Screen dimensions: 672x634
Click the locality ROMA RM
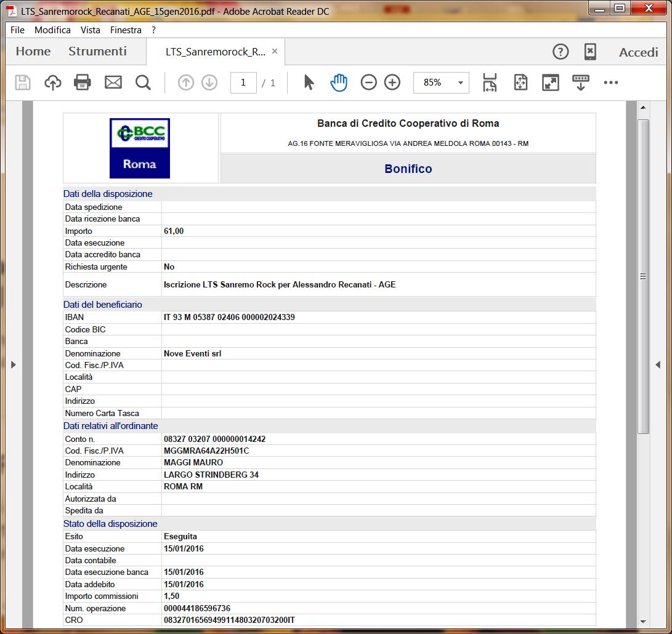(x=183, y=487)
